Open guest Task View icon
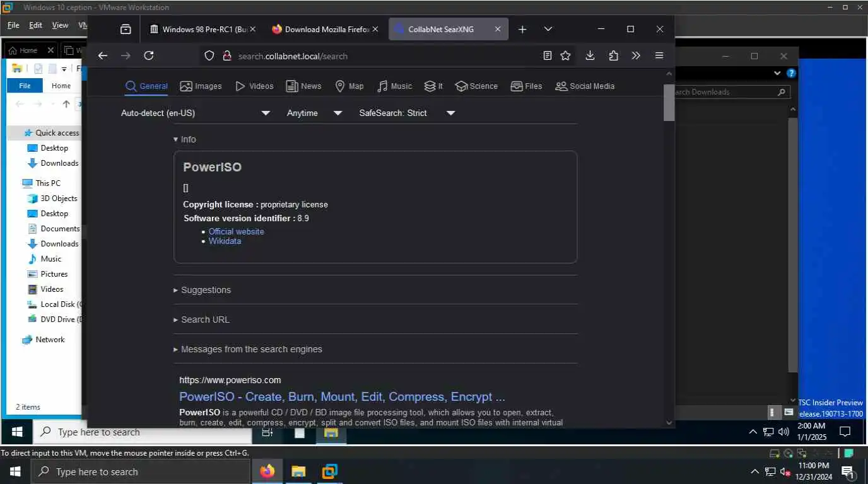The image size is (868, 484). coord(267,432)
